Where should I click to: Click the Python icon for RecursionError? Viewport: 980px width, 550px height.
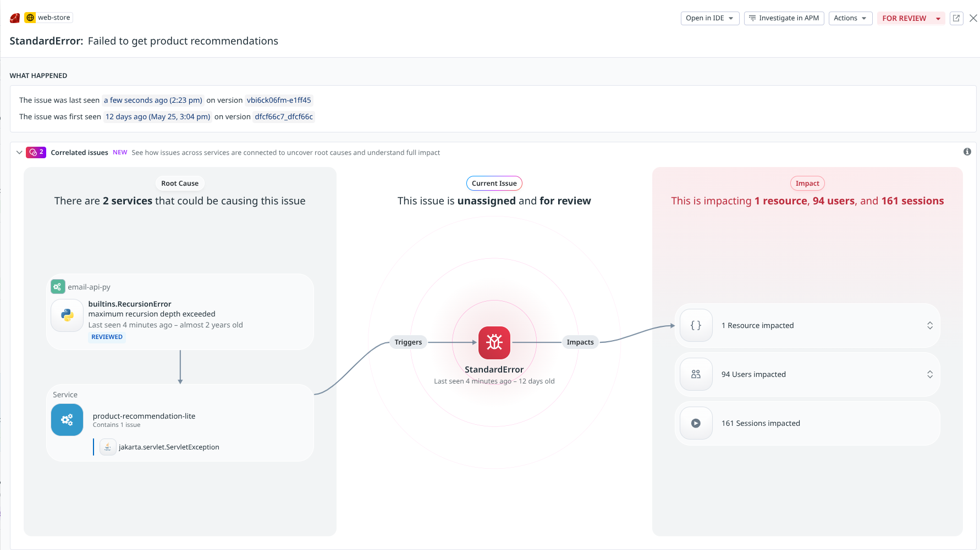[x=67, y=315]
